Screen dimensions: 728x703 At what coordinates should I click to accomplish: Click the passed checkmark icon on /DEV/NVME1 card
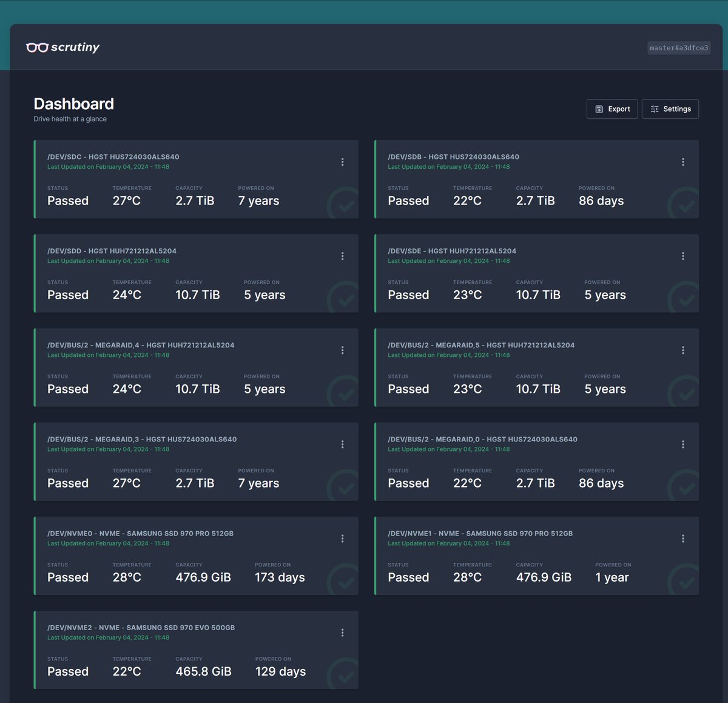click(x=684, y=580)
